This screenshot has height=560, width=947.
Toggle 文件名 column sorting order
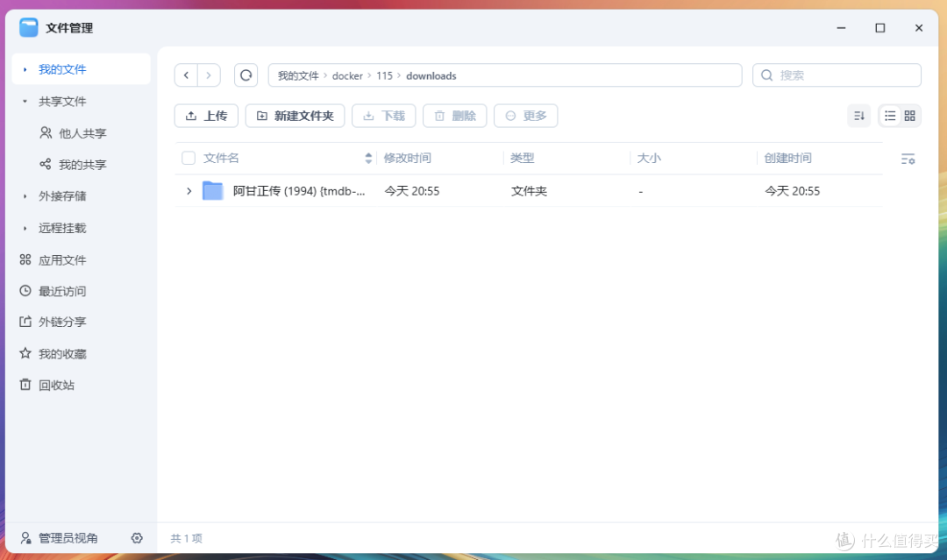[367, 158]
